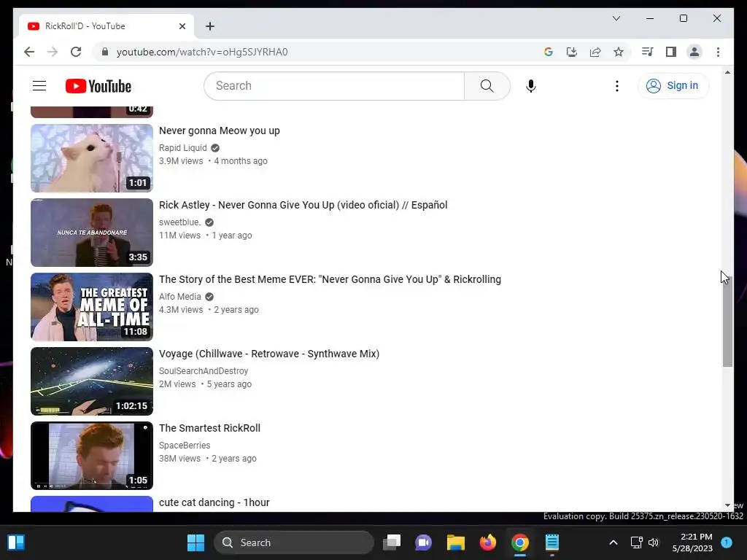Image resolution: width=747 pixels, height=560 pixels.
Task: Open 'Never Gonna Give You Up (video oficial)' title
Action: (303, 205)
